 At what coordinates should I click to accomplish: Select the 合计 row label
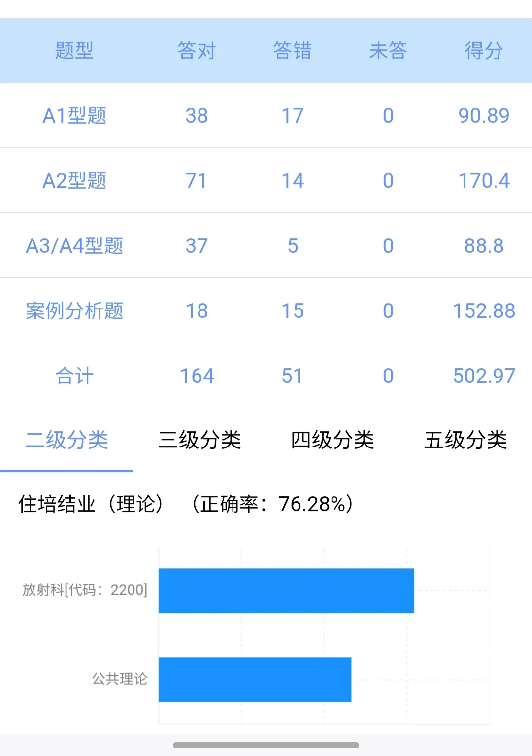click(74, 376)
